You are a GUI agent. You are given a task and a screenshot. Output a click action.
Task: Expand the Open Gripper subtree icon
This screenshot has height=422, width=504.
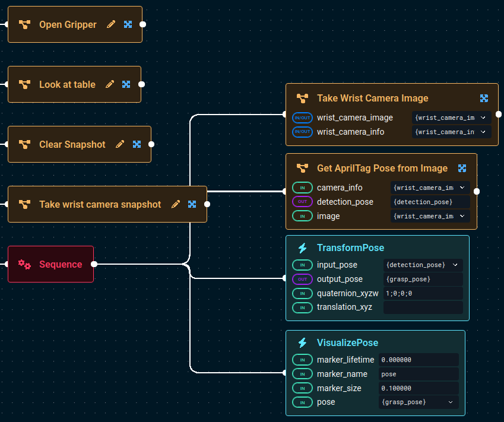coord(128,24)
